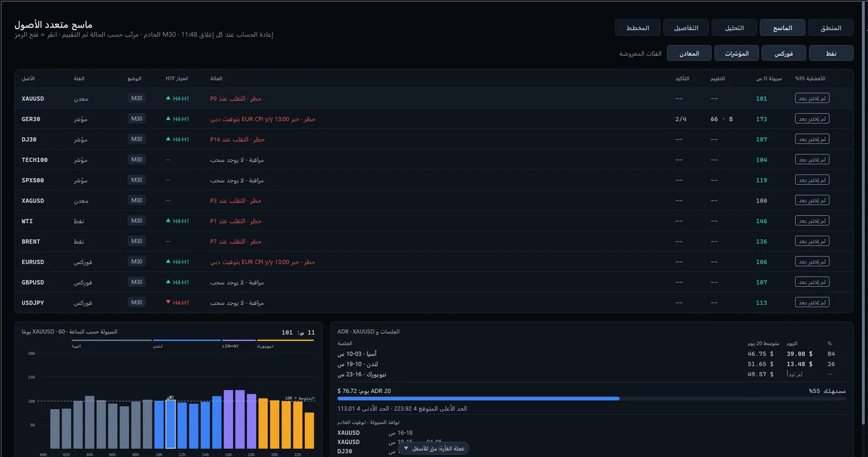Select the BRENT asset name

(31, 241)
